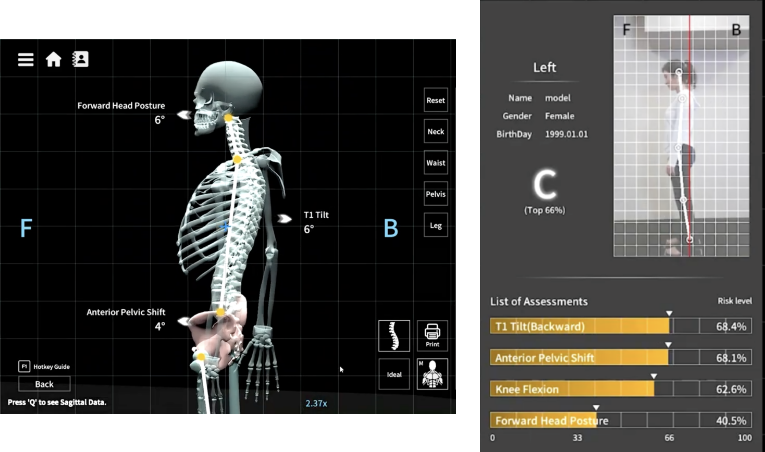Print the posture report
Image resolution: width=765 pixels, height=452 pixels.
(x=432, y=335)
